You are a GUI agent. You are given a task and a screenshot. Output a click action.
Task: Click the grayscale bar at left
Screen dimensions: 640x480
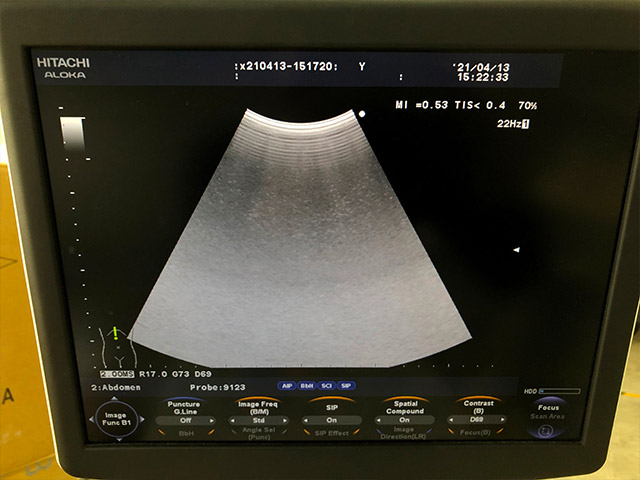[x=72, y=135]
